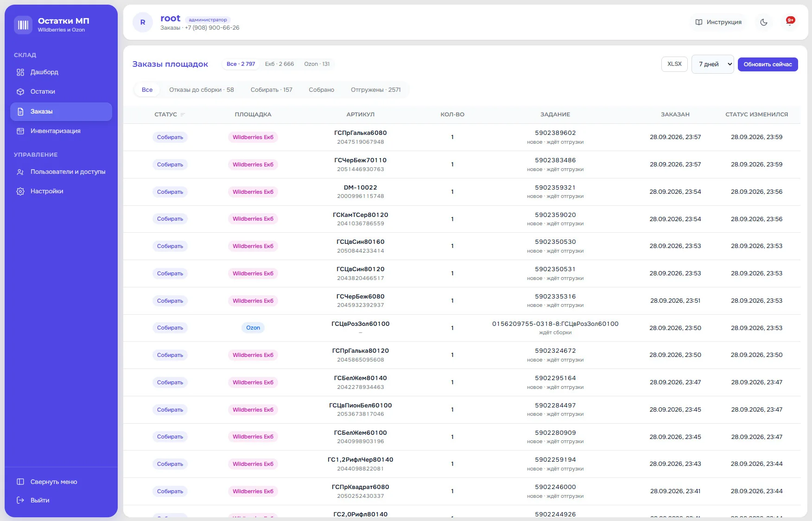Click the R user avatar
This screenshot has height=521, width=812.
click(143, 22)
